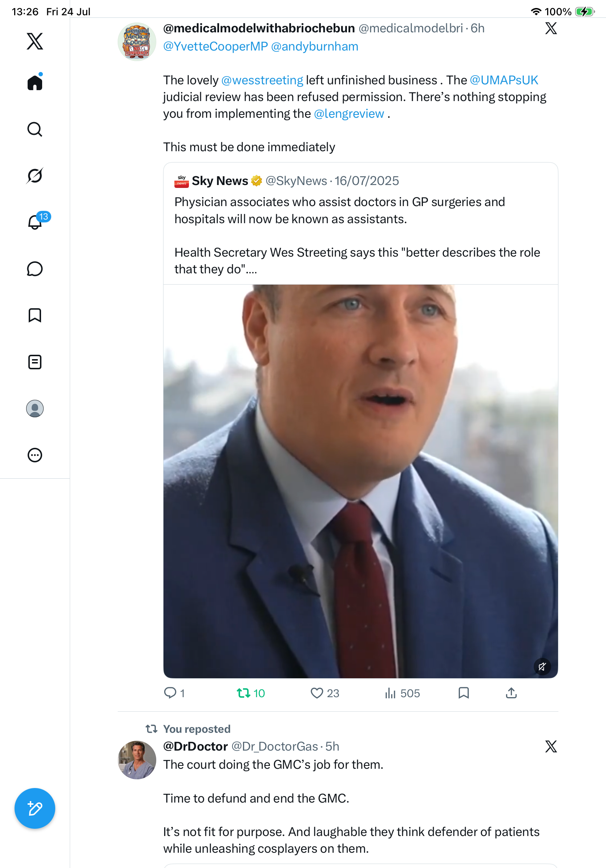
Task: Share the medicalmodelwithabriochebun post
Action: [511, 693]
